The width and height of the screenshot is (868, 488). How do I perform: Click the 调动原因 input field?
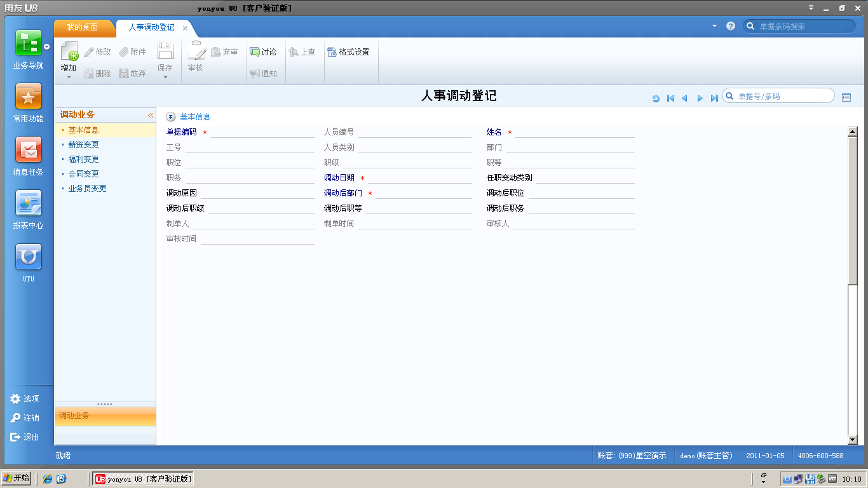click(257, 193)
